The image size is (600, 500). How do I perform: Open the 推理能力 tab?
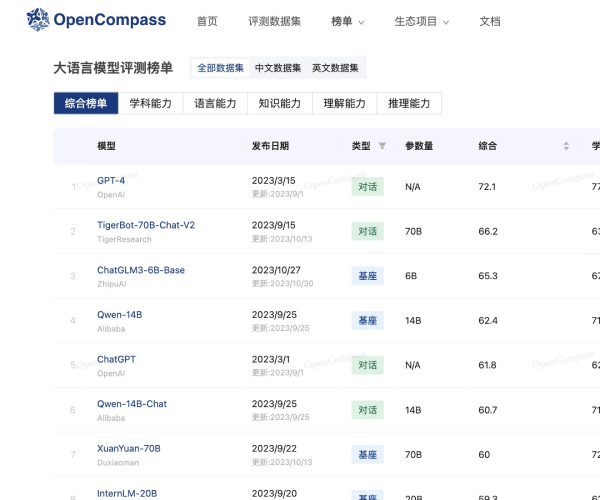coord(409,103)
